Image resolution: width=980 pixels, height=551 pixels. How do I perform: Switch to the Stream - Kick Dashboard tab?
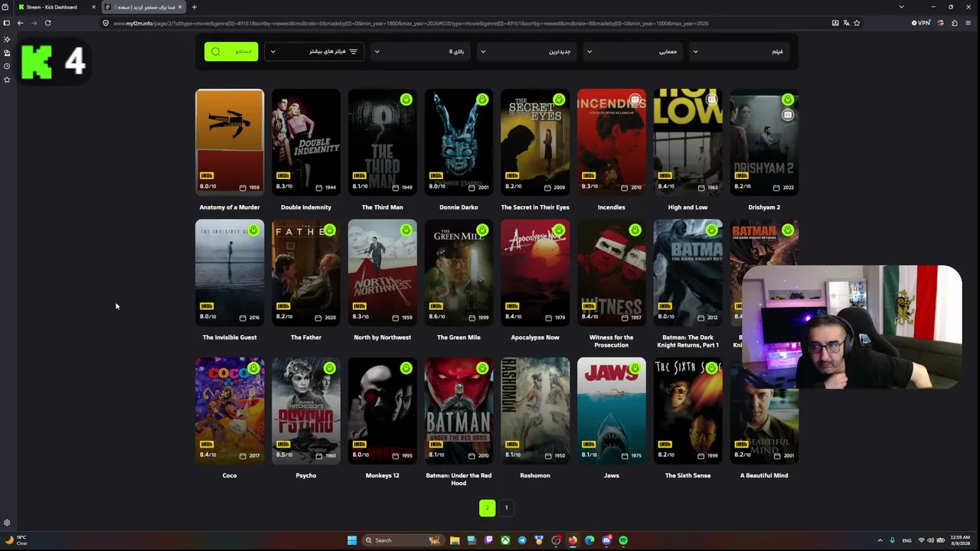point(51,7)
